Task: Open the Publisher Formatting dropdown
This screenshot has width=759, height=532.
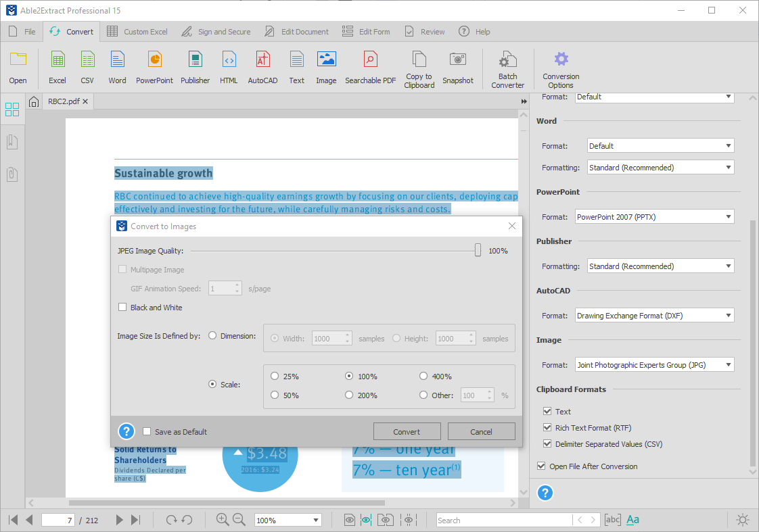Action: [x=661, y=266]
